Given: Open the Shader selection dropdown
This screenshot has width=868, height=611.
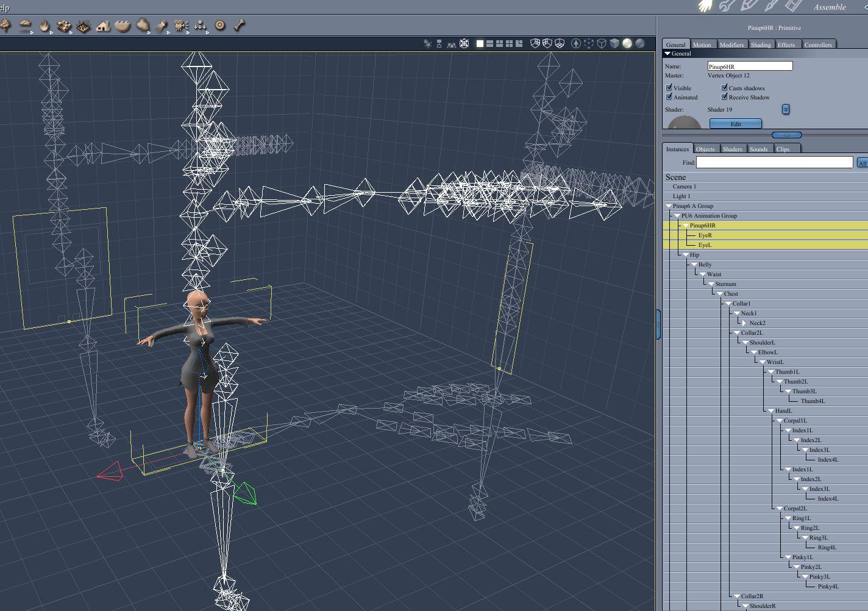Looking at the screenshot, I should pyautogui.click(x=786, y=109).
